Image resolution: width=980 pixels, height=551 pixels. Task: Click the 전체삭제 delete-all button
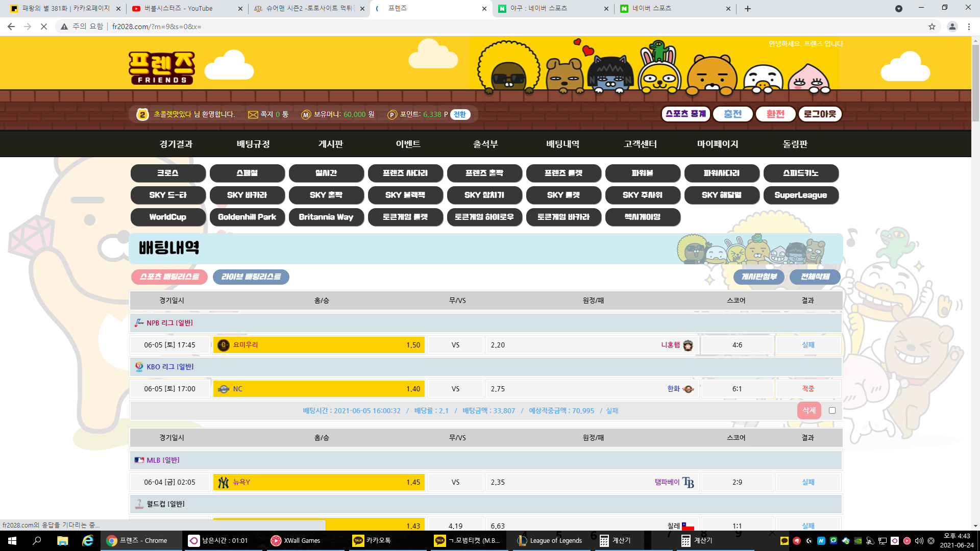815,277
